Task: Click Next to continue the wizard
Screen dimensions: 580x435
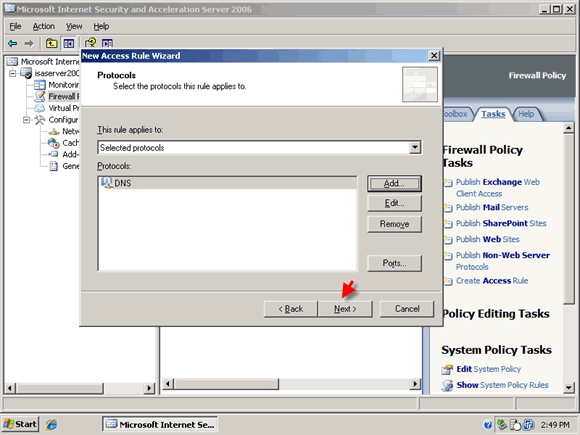Action: pos(345,309)
